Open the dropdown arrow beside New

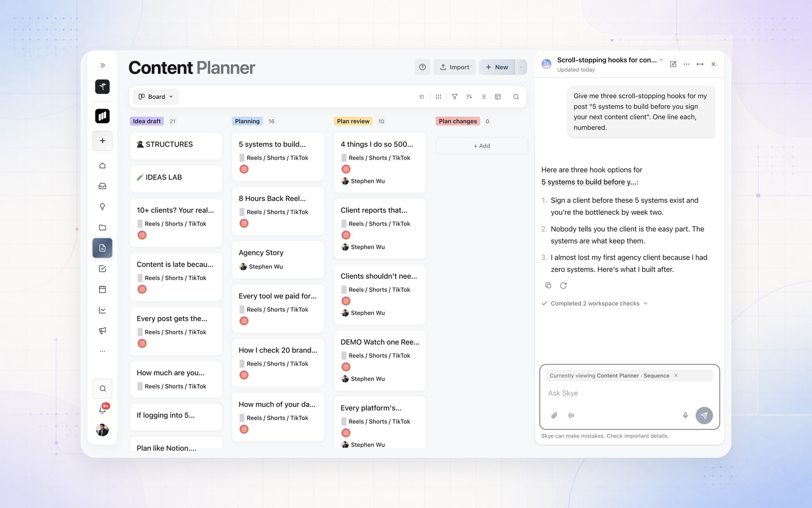coord(521,67)
